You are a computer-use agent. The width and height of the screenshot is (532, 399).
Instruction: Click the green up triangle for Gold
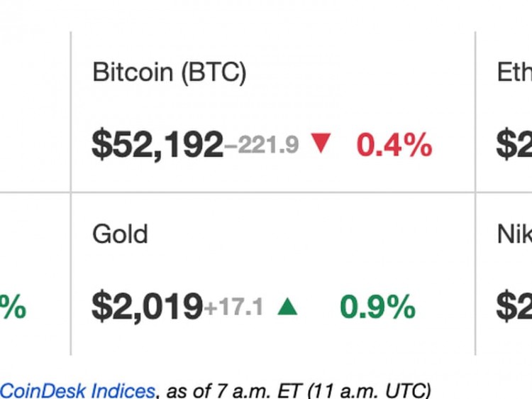pos(287,306)
